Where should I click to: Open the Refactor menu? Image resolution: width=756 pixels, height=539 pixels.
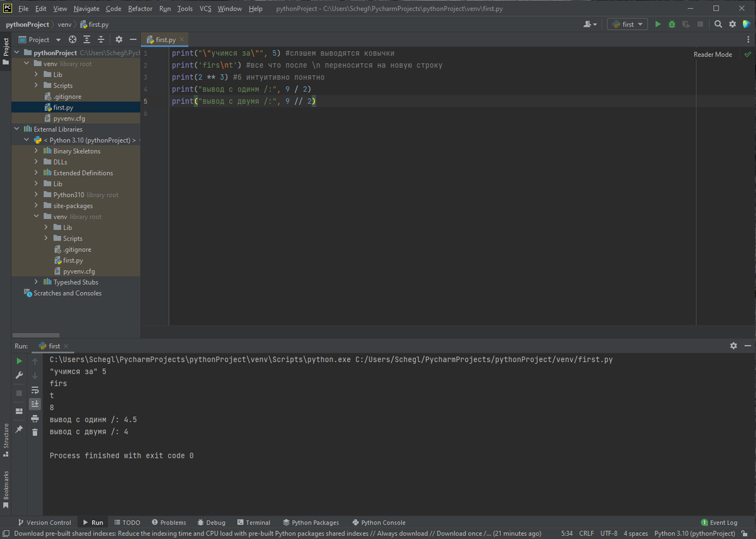140,9
